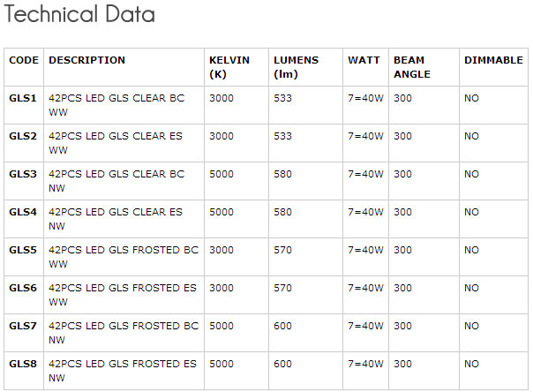Click the GLS5 code cell

[23, 250]
